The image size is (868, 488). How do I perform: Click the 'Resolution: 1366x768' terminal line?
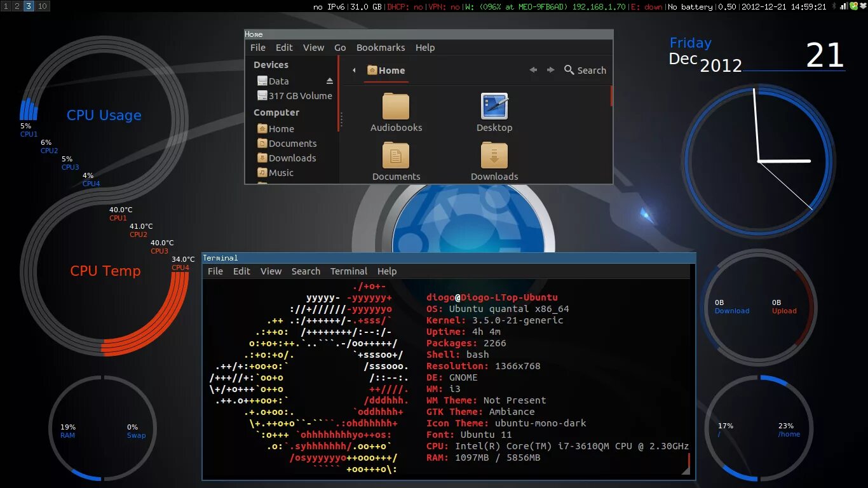(x=484, y=366)
